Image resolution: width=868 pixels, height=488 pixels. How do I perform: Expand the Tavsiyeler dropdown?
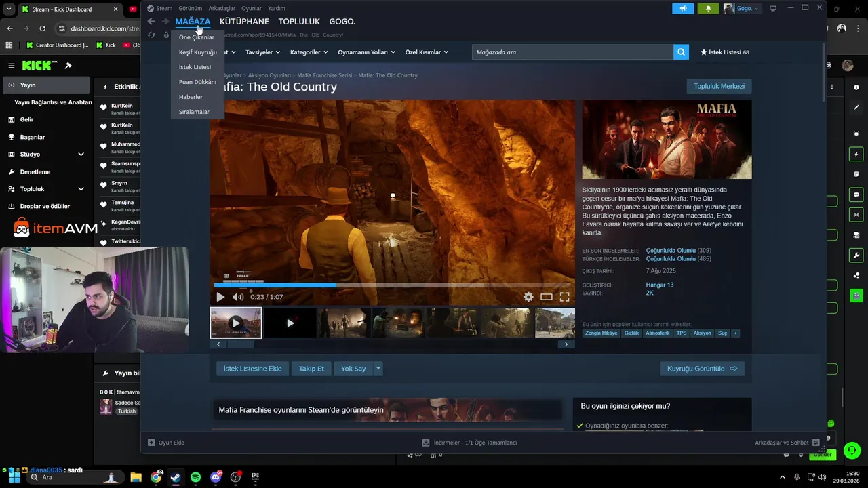click(x=262, y=52)
